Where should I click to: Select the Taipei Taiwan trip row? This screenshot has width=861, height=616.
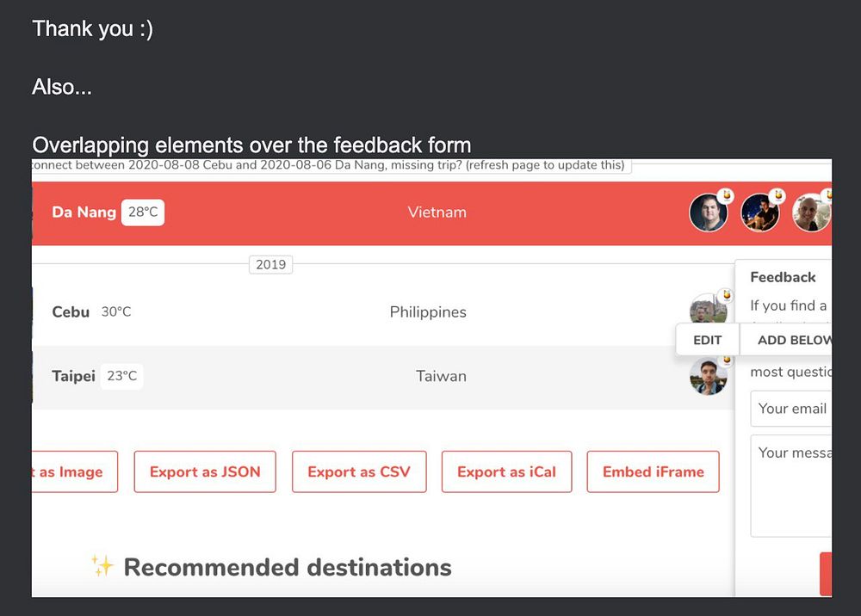point(383,377)
